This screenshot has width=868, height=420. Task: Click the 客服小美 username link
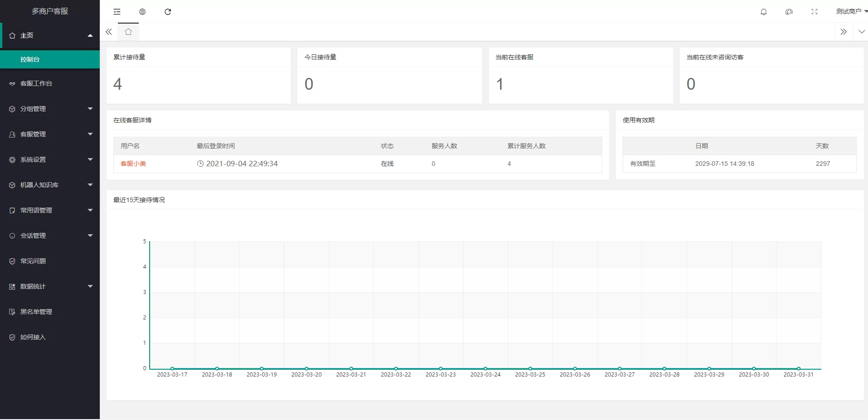[133, 164]
